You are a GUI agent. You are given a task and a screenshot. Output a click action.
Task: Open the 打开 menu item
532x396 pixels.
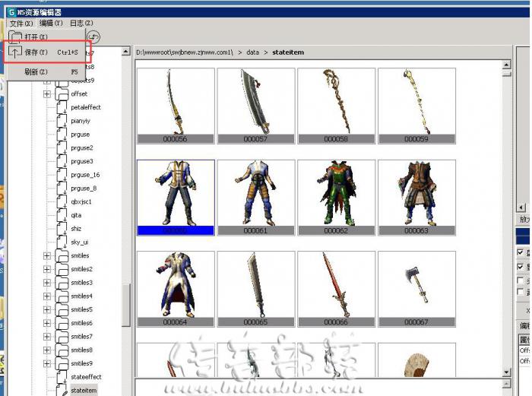pos(35,36)
